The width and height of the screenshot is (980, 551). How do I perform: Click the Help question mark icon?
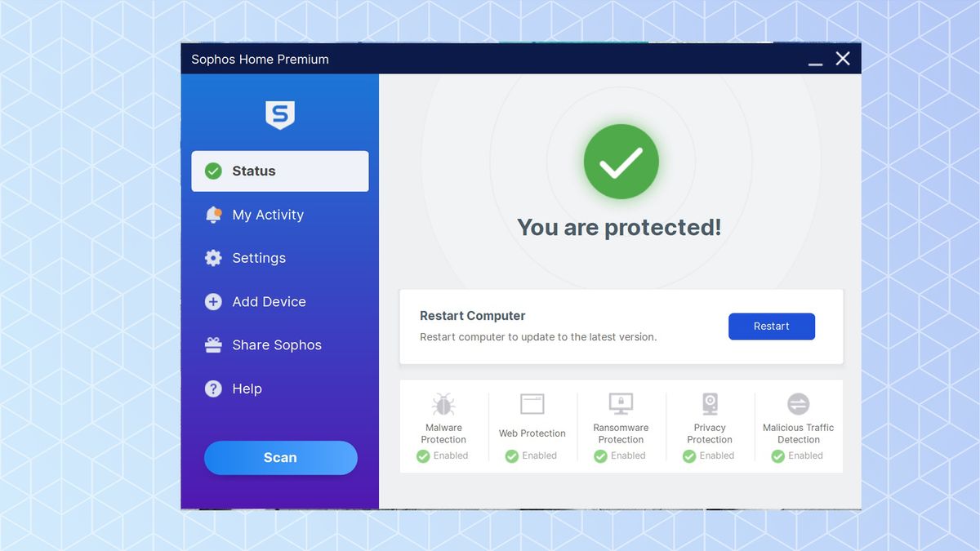[x=213, y=389]
